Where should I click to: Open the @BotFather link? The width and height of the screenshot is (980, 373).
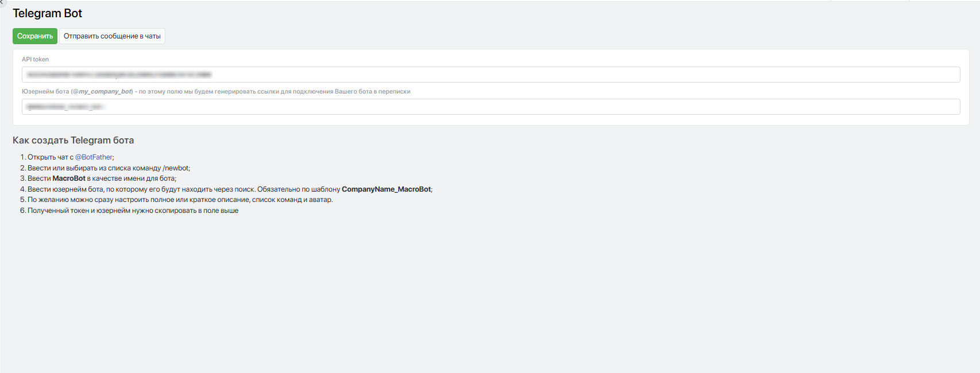point(94,157)
